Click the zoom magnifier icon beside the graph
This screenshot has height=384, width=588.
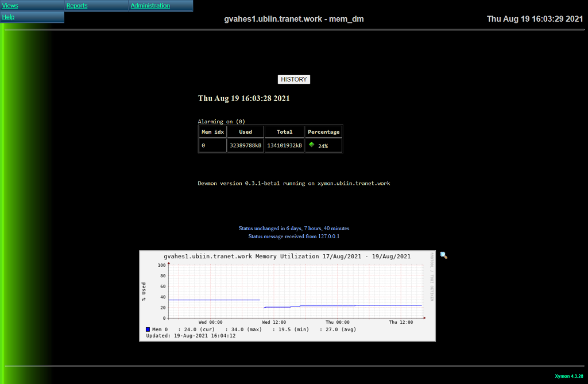(x=444, y=255)
